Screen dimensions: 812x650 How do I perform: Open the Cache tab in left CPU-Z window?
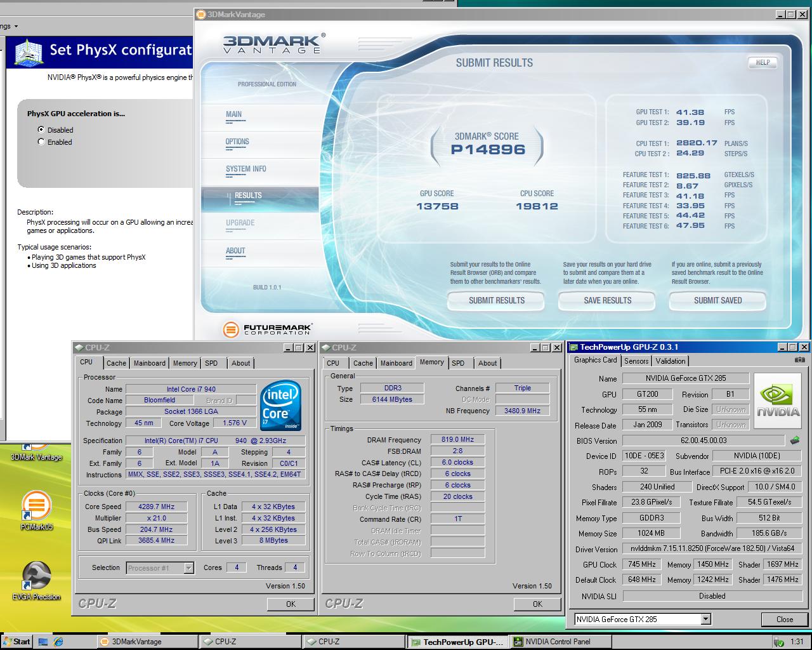pyautogui.click(x=116, y=363)
